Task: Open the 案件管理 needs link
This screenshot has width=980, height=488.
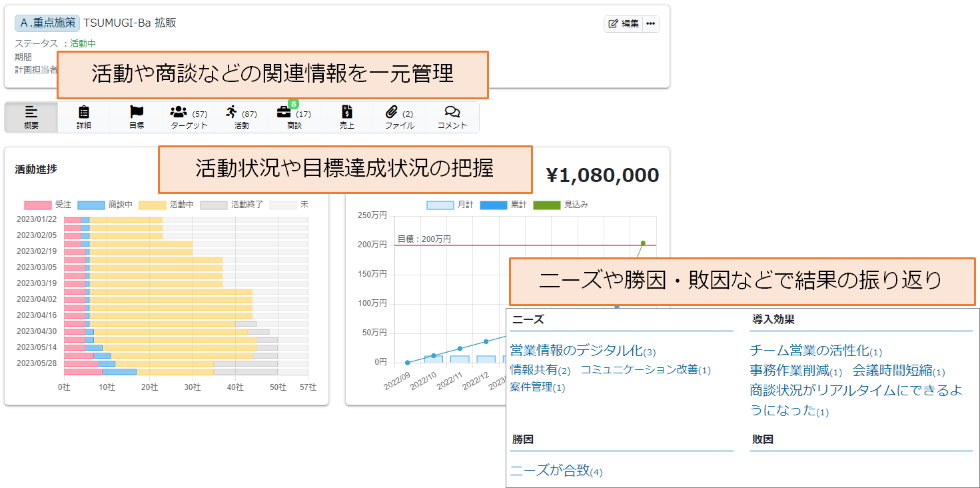Action: coord(538,387)
